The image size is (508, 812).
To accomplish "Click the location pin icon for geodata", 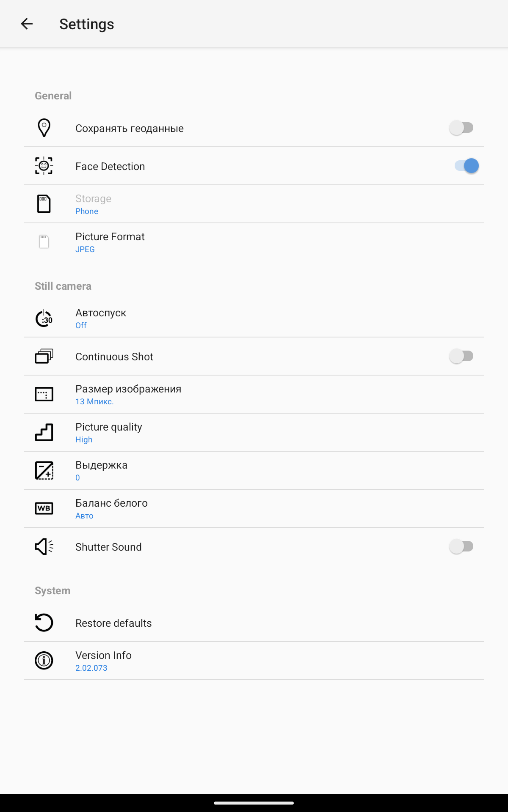I will click(44, 128).
